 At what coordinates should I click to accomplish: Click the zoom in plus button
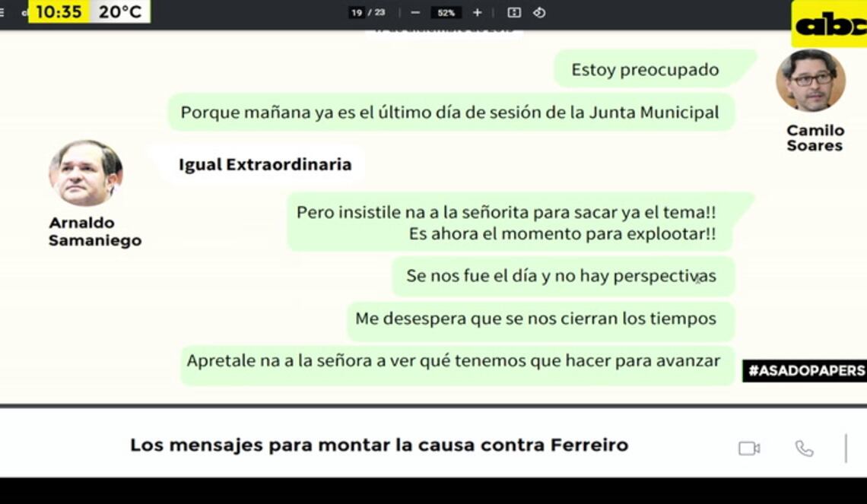point(477,12)
